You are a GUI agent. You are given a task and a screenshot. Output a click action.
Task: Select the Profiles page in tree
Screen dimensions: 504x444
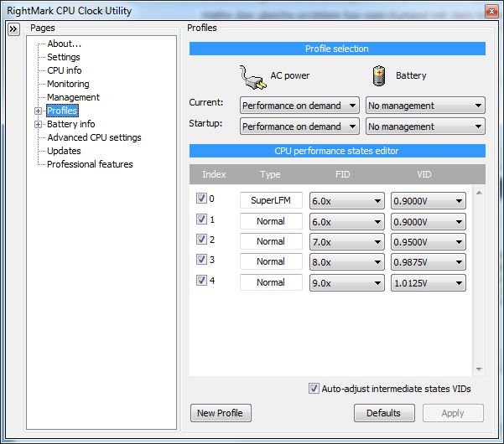[x=62, y=111]
